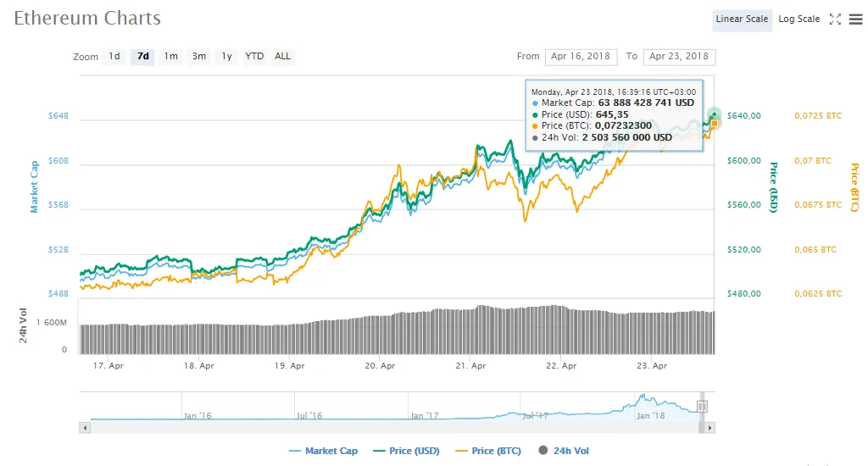Grab the navigator right range handle

[702, 407]
